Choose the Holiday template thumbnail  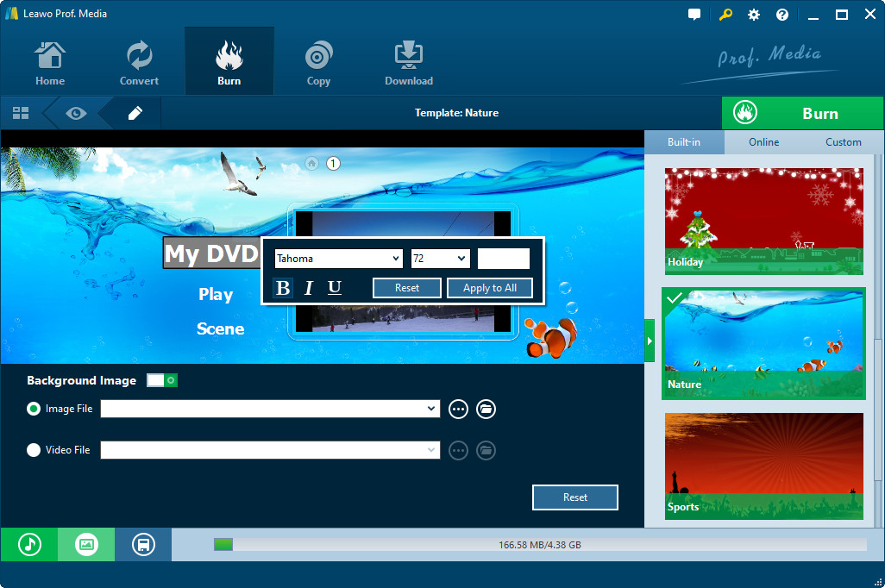[763, 222]
